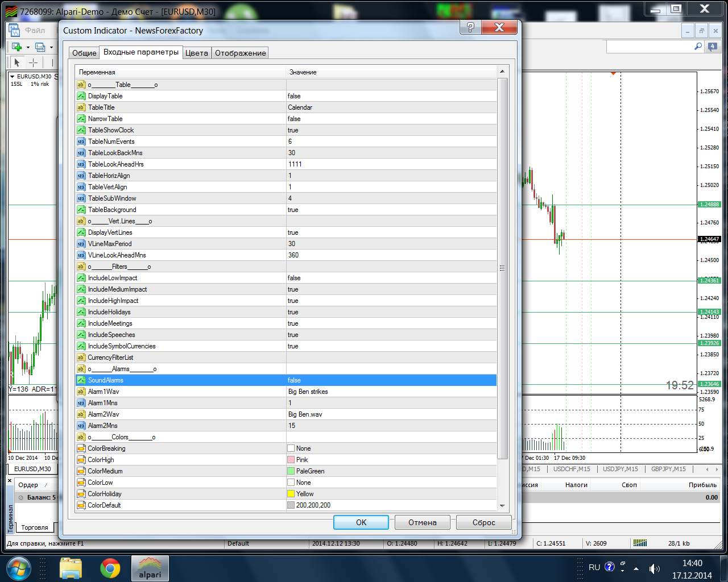The image size is (728, 582).
Task: Click the icon beside TableNumEvents row
Action: (81, 142)
